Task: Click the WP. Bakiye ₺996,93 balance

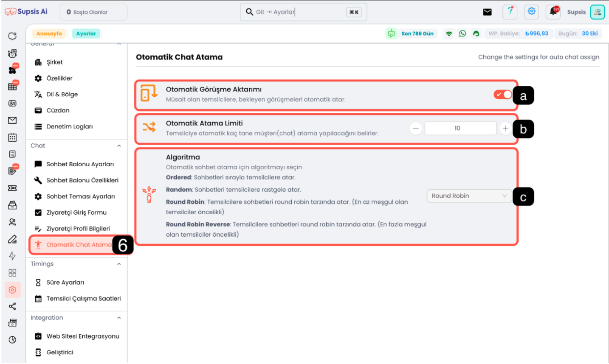Action: coord(518,34)
